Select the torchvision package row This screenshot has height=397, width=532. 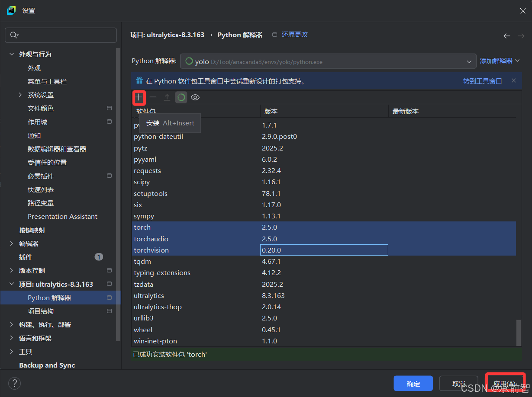click(324, 250)
